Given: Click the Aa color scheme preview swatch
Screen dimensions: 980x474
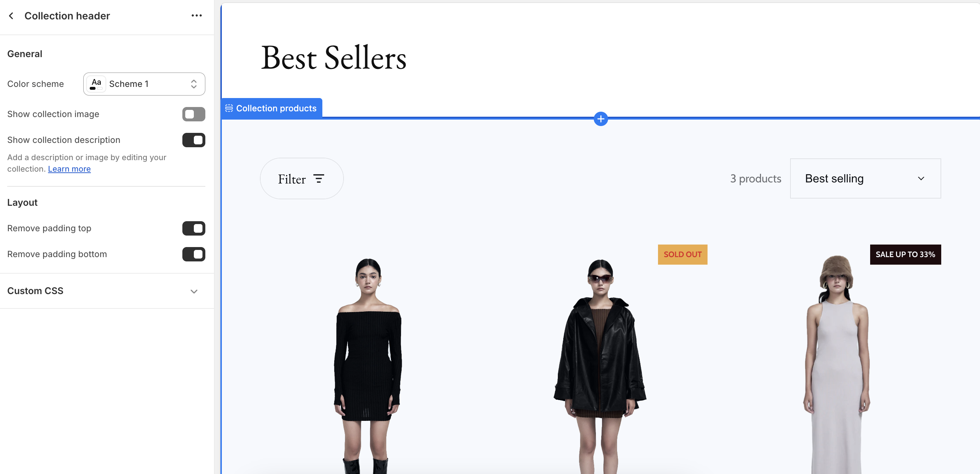Looking at the screenshot, I should 96,84.
